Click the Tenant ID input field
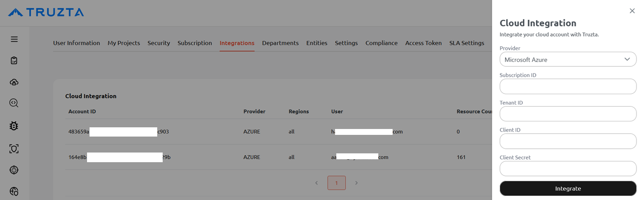 tap(568, 114)
